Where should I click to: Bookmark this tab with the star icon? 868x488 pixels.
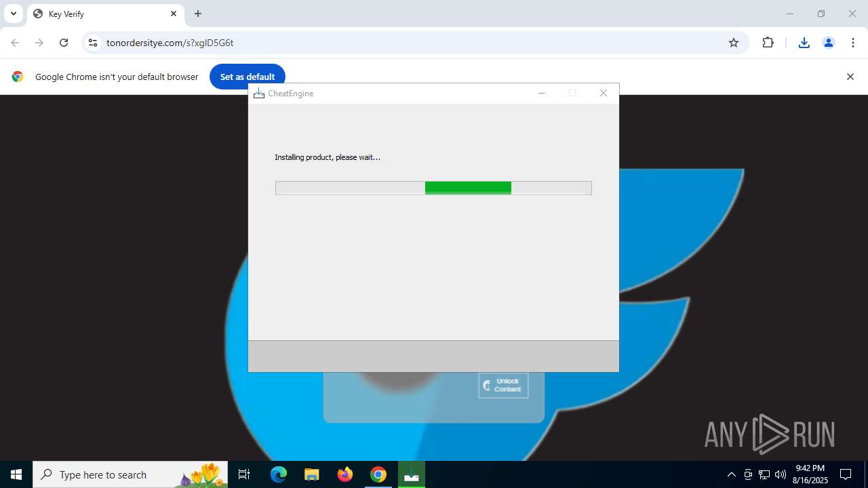click(x=734, y=43)
